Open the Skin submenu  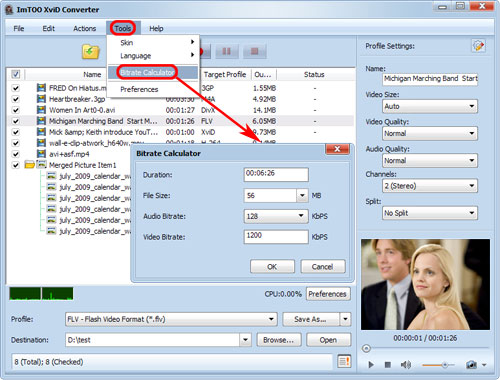153,43
